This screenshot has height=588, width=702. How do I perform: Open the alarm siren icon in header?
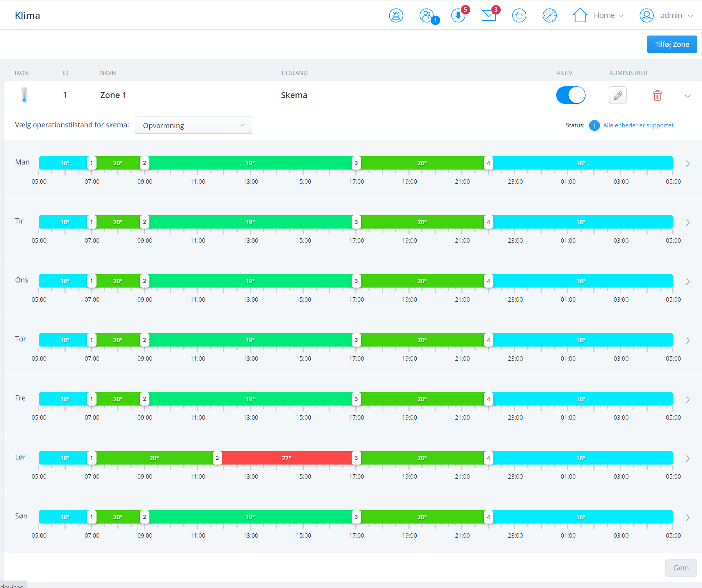(396, 16)
